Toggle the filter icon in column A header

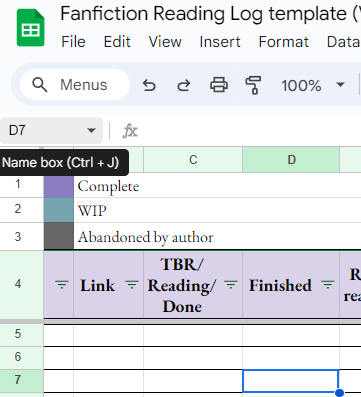click(x=62, y=285)
